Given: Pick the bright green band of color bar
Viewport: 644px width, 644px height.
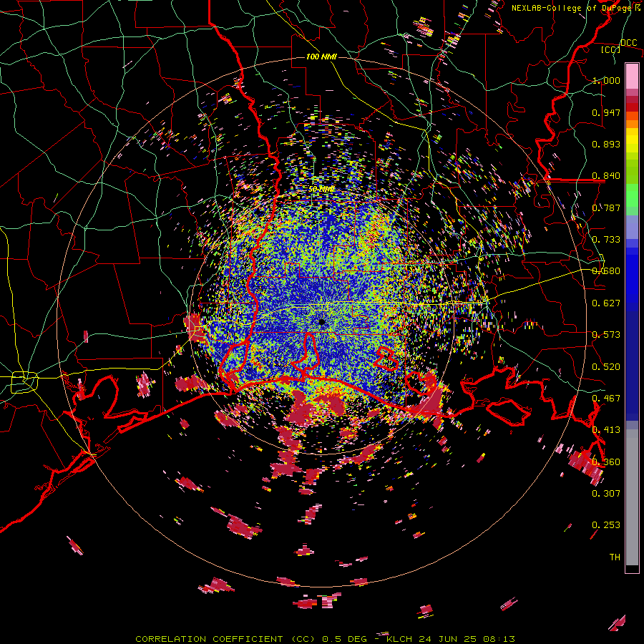Looking at the screenshot, I should [632, 195].
